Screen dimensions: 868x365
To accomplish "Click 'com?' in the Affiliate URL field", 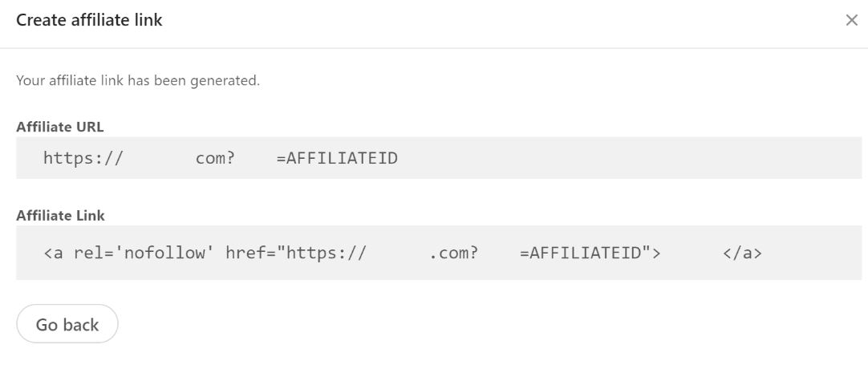I will [x=215, y=159].
